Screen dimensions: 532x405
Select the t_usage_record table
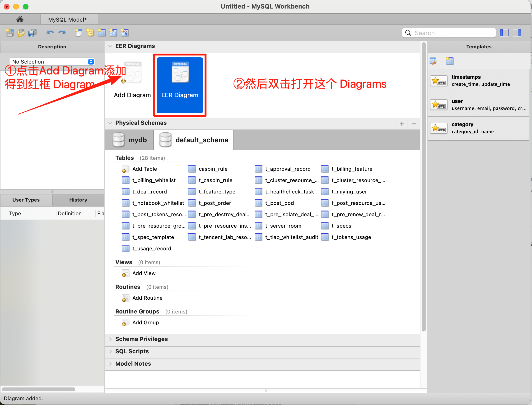146,249
